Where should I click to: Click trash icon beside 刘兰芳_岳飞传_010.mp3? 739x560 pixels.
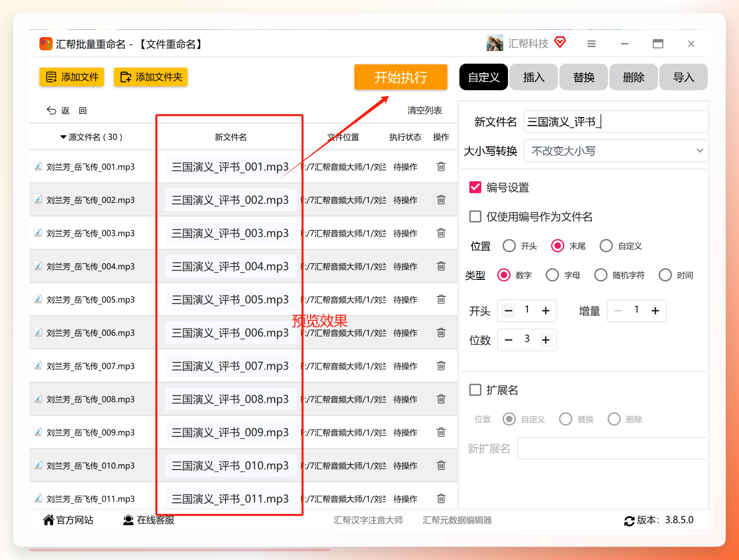tap(441, 466)
